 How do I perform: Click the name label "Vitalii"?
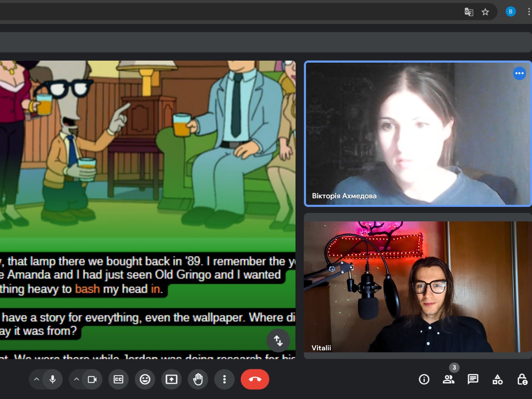click(321, 348)
